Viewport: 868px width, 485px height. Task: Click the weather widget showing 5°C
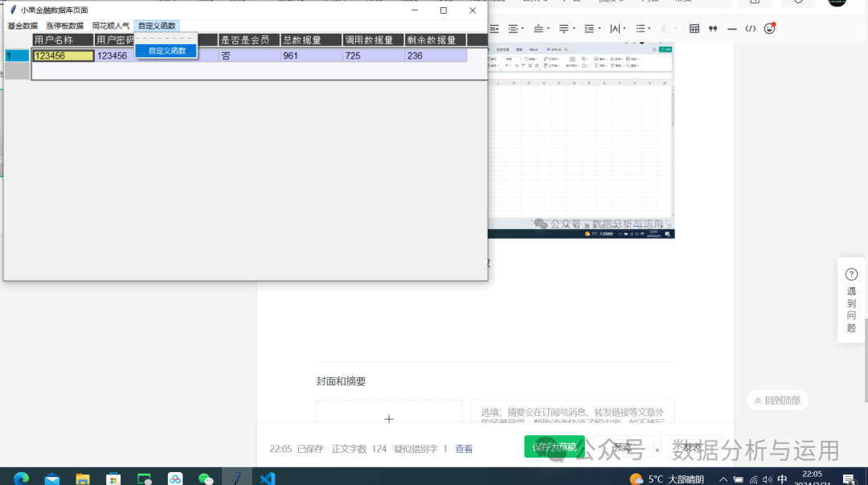click(x=667, y=479)
